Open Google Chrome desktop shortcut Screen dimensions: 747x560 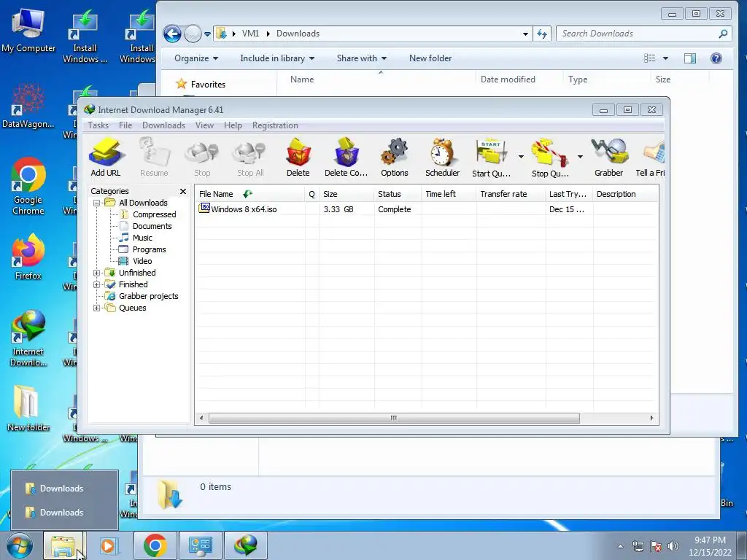(x=28, y=187)
